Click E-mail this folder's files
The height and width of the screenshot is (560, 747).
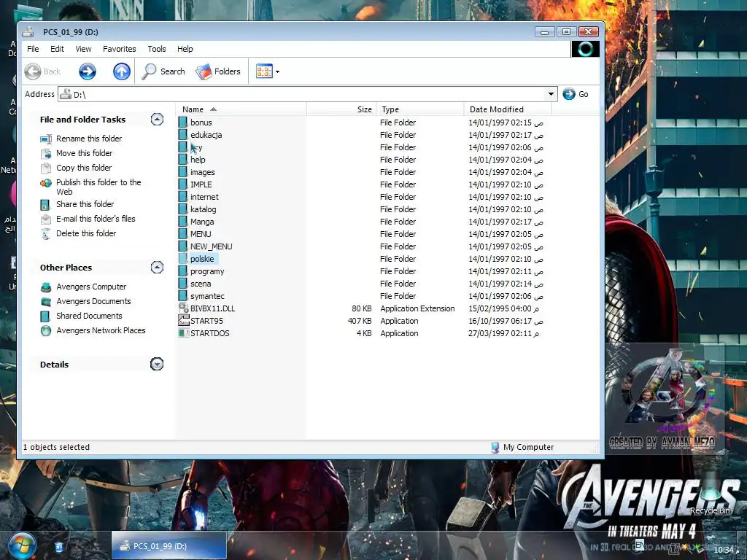[96, 219]
